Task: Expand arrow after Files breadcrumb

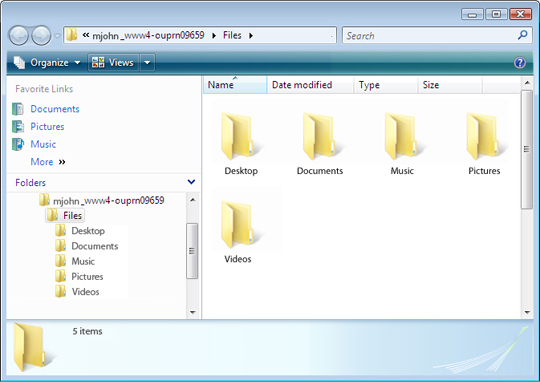Action: pos(251,35)
